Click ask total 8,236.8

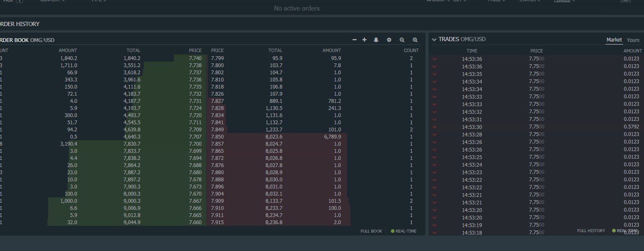click(274, 222)
